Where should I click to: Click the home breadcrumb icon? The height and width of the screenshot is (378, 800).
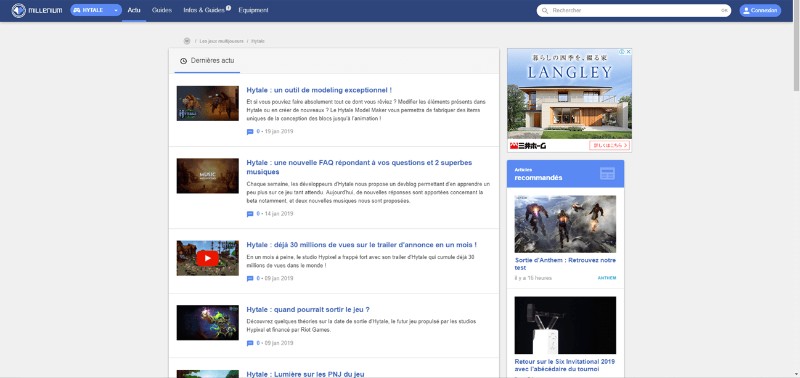(187, 41)
